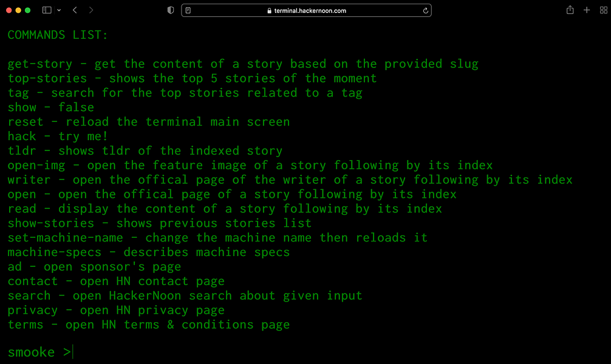Toggle the Safari sidebar button

[47, 10]
